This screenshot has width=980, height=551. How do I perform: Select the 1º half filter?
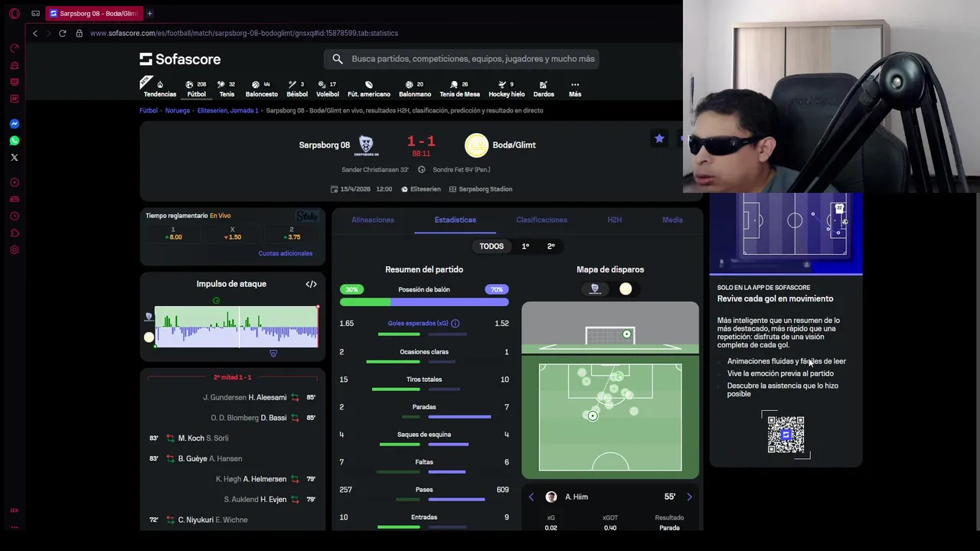click(x=525, y=246)
